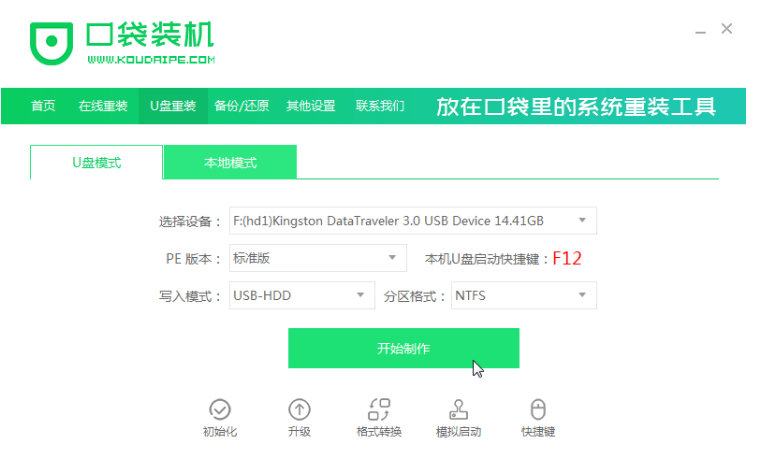Go to 在线重装 in navigation bar
Viewport: 764px width, 464px height.
pyautogui.click(x=103, y=106)
